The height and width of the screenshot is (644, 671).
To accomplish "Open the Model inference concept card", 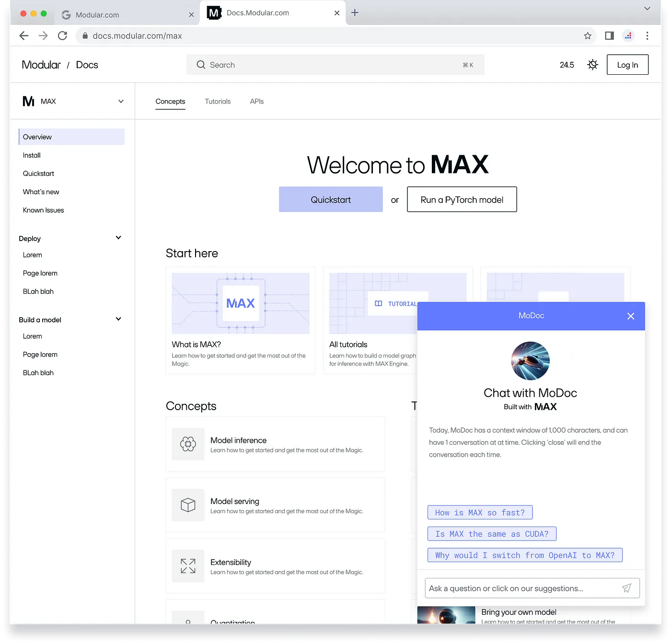I will tap(275, 444).
